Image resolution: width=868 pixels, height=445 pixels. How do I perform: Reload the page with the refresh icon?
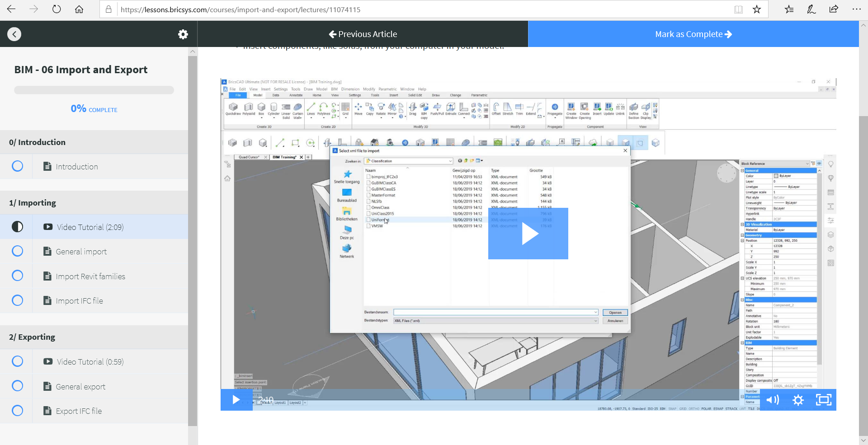coord(57,9)
